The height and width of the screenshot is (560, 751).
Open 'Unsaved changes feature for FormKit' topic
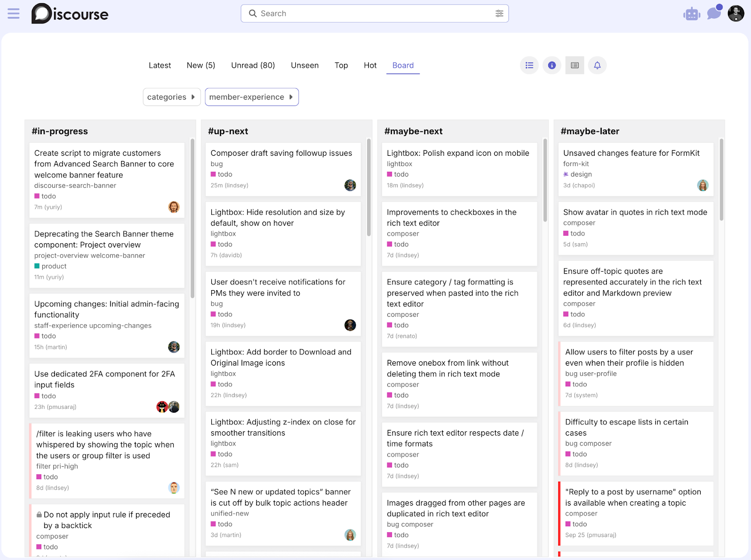coord(631,153)
